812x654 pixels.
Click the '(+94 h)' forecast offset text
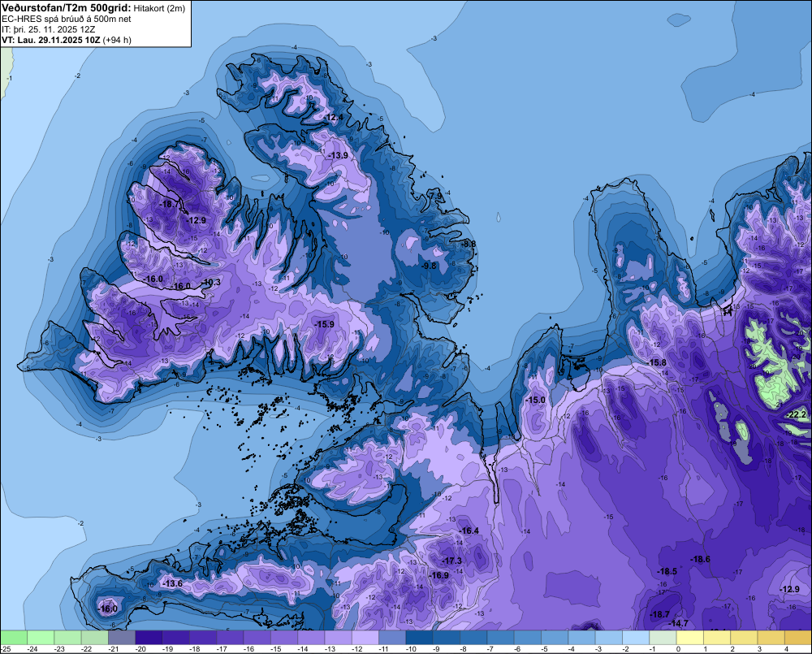117,40
